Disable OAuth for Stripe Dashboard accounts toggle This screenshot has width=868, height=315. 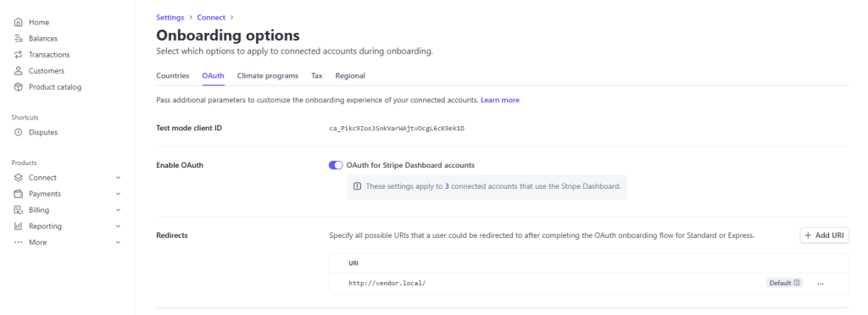click(x=336, y=165)
